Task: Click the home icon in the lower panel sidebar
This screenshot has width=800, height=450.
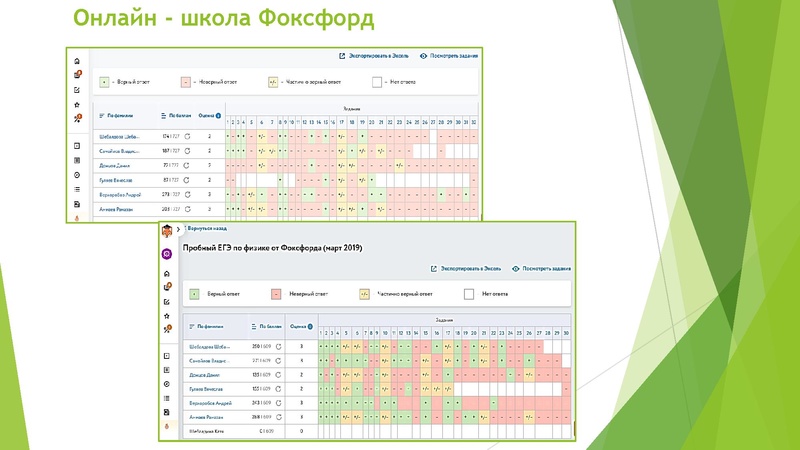Action: [x=166, y=273]
